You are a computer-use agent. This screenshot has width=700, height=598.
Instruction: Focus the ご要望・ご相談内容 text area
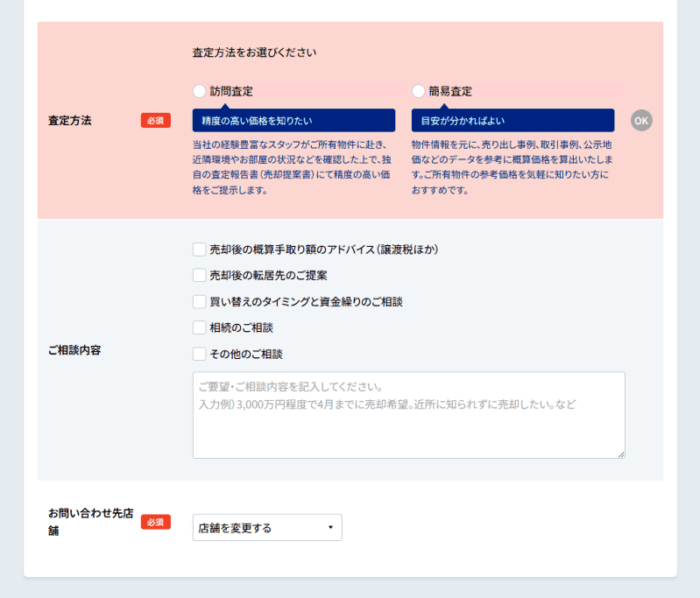(x=409, y=415)
